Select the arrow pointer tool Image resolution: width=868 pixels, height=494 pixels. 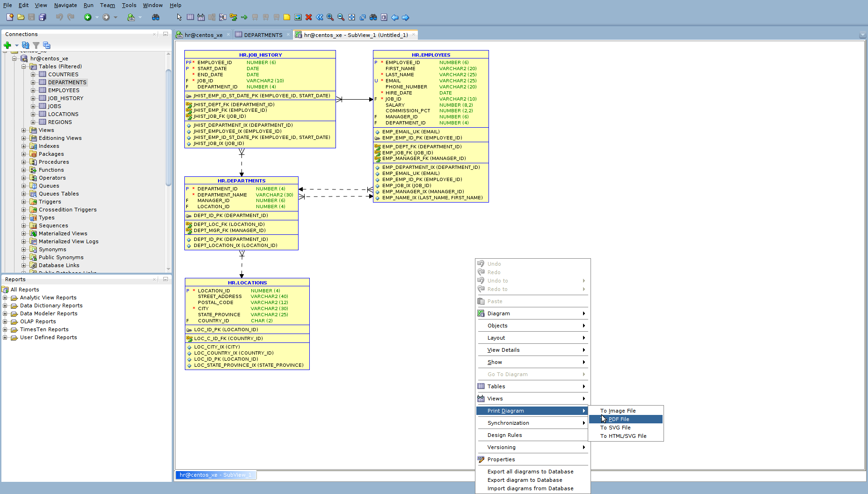click(x=179, y=17)
